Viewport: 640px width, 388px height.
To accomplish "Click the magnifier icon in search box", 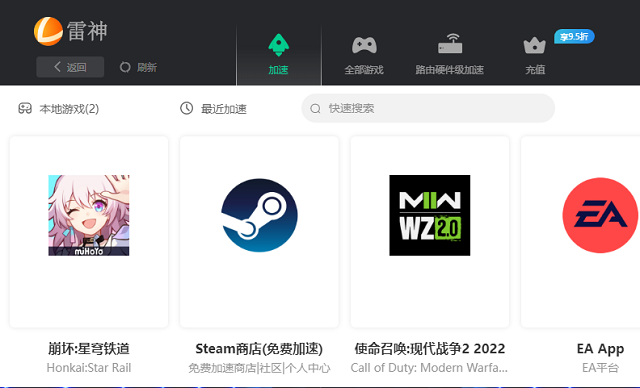I will [x=315, y=109].
